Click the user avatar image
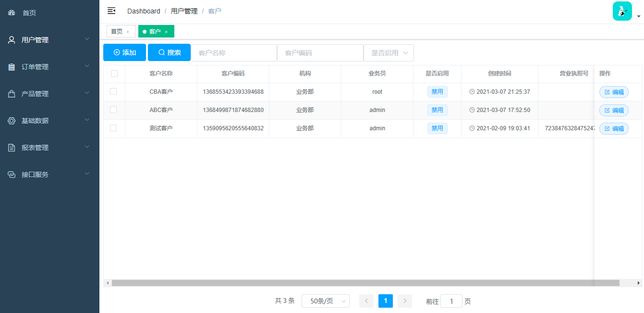This screenshot has height=313, width=644. (622, 11)
